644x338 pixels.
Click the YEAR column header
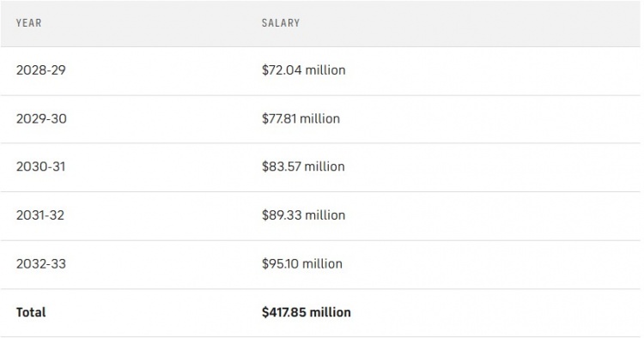coord(28,23)
